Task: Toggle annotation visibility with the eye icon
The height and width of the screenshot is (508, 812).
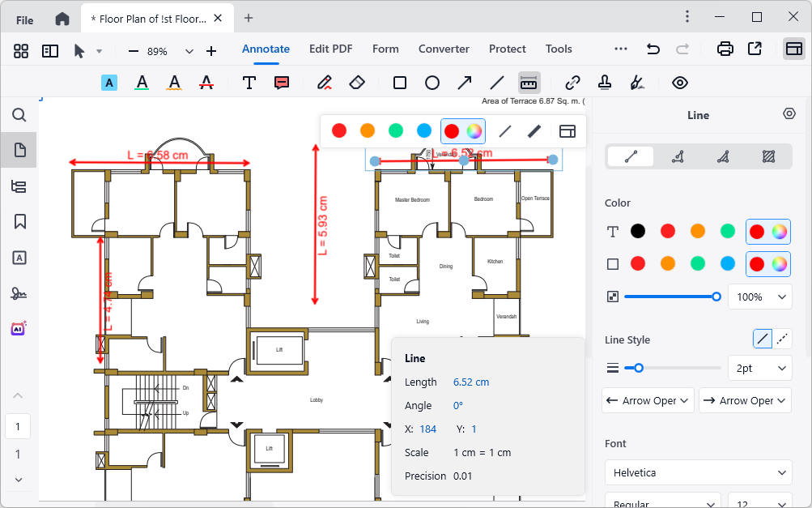Action: [679, 82]
